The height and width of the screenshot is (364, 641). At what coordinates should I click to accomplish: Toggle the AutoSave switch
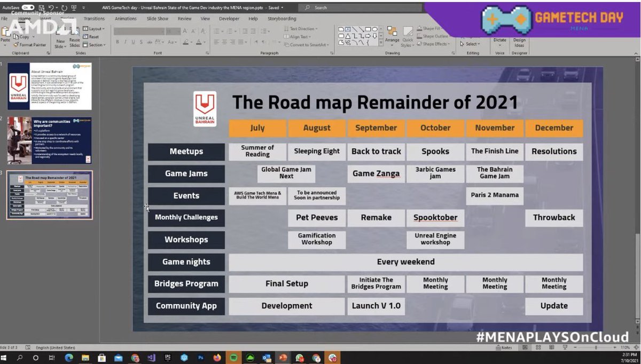click(x=28, y=7)
